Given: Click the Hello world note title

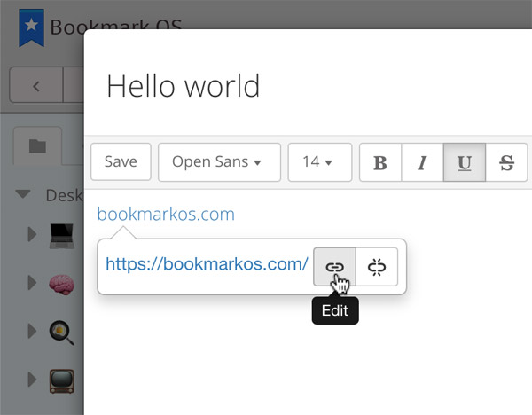Looking at the screenshot, I should point(183,86).
